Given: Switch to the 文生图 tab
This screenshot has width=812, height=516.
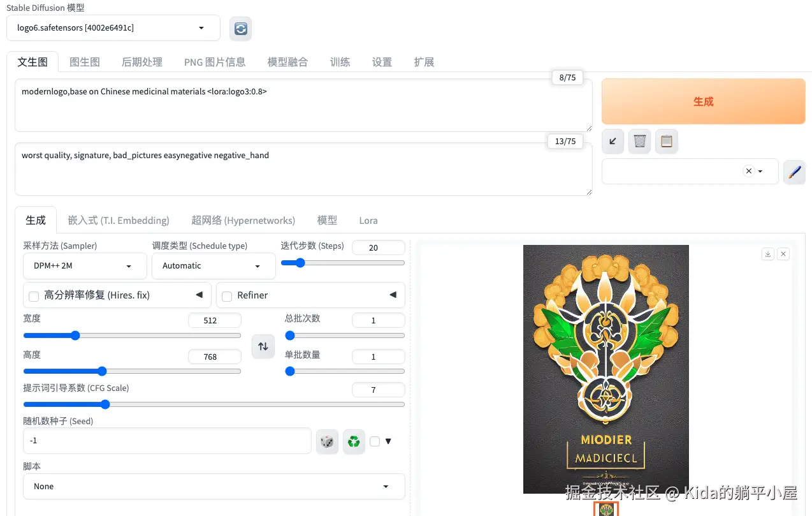Looking at the screenshot, I should tap(33, 62).
